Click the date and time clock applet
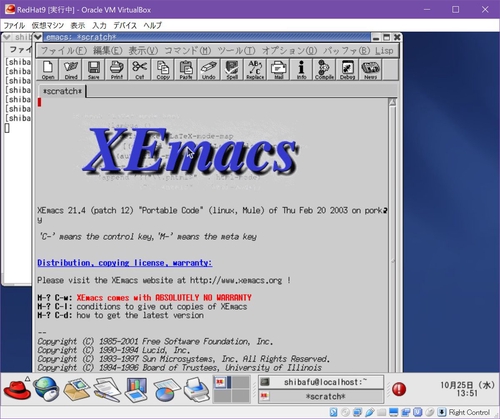Screen dimensions: 500x419 click(467, 389)
